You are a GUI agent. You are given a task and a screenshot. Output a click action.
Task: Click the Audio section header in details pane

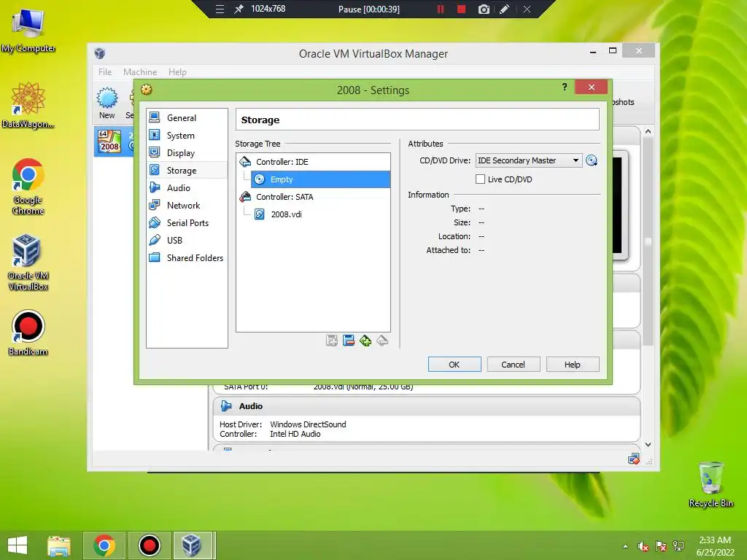(426, 406)
